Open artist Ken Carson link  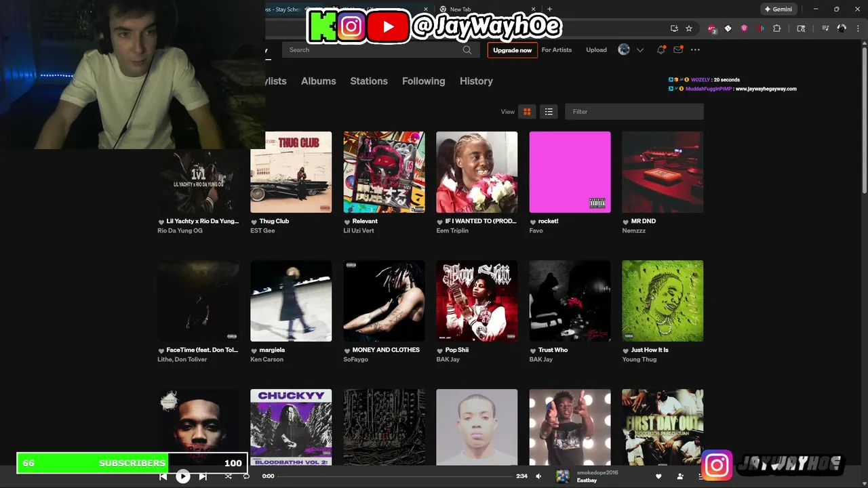tap(267, 360)
